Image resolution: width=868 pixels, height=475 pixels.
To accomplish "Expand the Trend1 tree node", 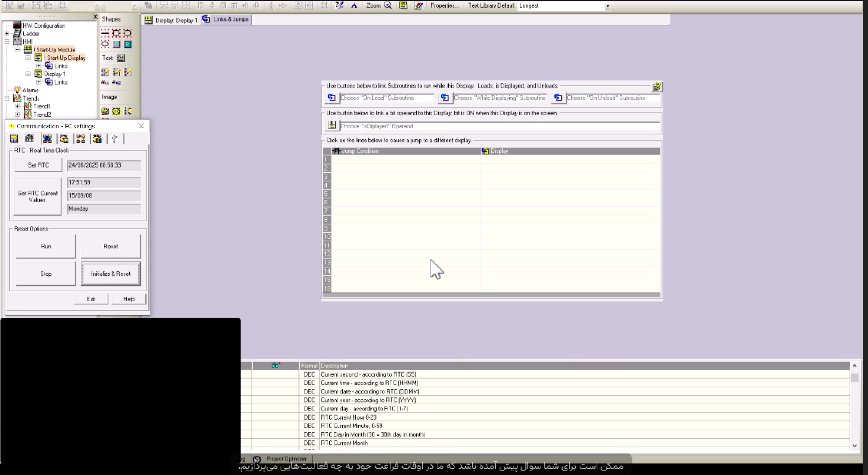I will (x=18, y=106).
